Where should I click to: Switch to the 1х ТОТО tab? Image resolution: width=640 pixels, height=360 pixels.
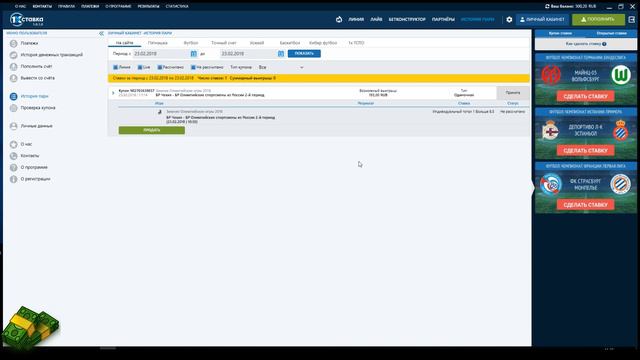tap(356, 43)
